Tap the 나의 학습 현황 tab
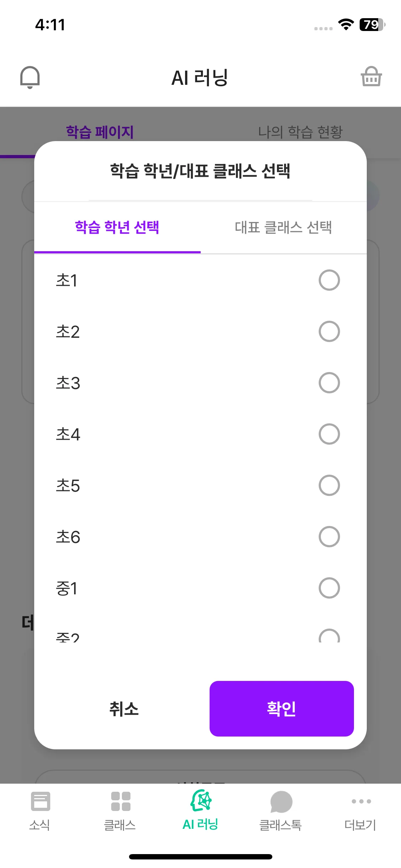Image resolution: width=401 pixels, height=868 pixels. point(300,132)
